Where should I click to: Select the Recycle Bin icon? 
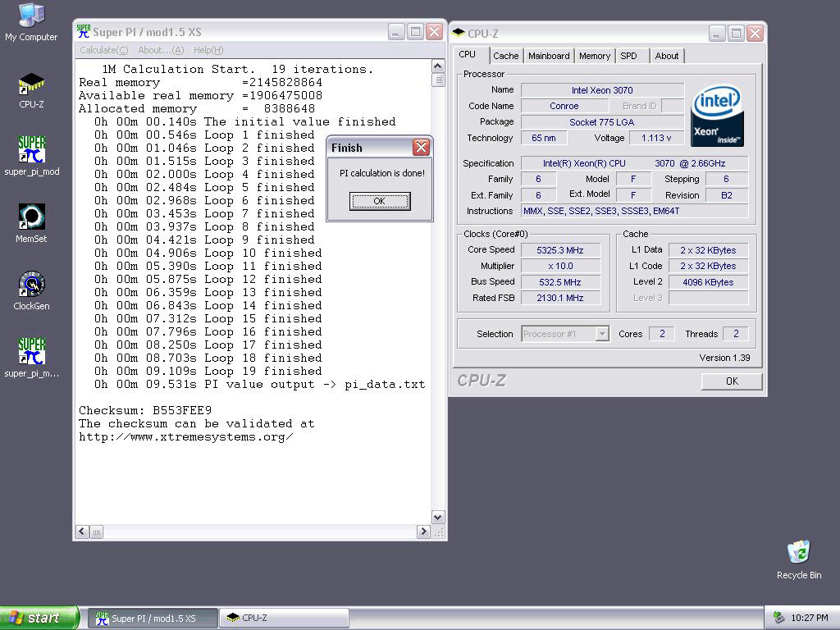(x=799, y=559)
